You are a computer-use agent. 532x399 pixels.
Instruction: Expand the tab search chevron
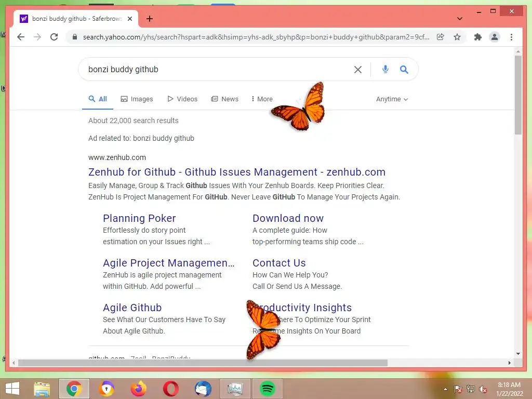pos(459,19)
